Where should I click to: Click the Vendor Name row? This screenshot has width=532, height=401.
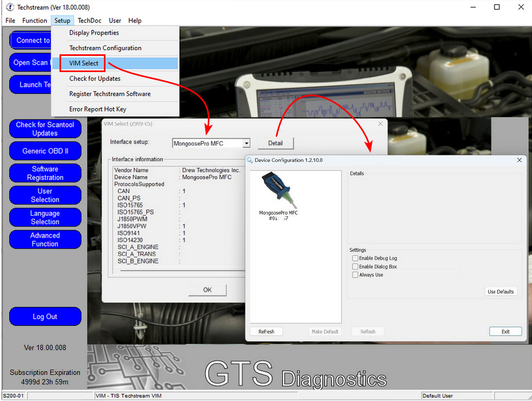(178, 170)
